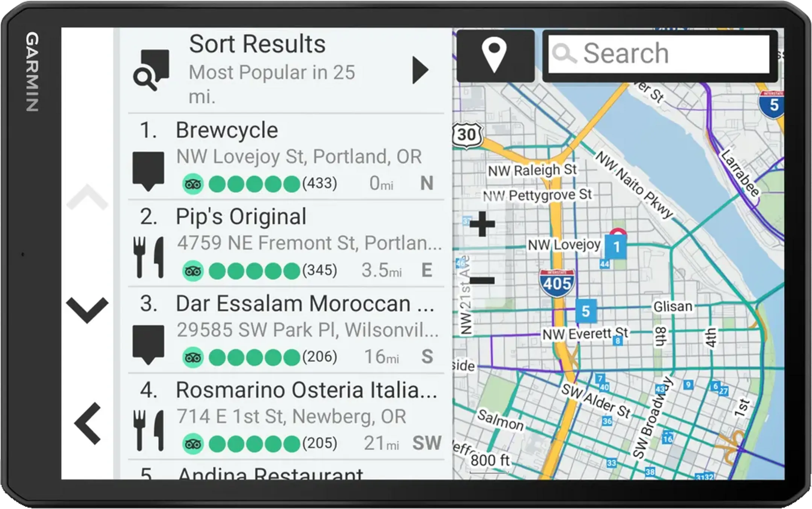812x509 pixels.
Task: Click the Interstate 405 shield on map
Action: (x=557, y=283)
